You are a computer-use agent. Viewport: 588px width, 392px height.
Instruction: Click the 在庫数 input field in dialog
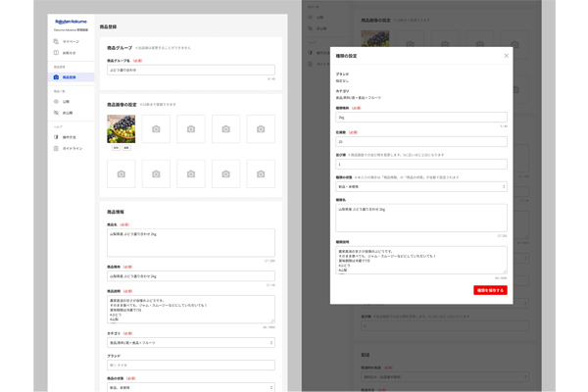point(421,141)
